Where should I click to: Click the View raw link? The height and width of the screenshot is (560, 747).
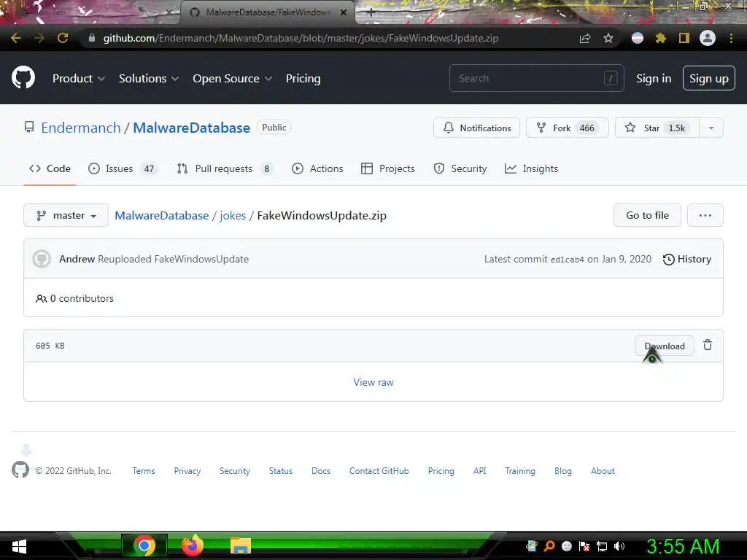pyautogui.click(x=373, y=382)
